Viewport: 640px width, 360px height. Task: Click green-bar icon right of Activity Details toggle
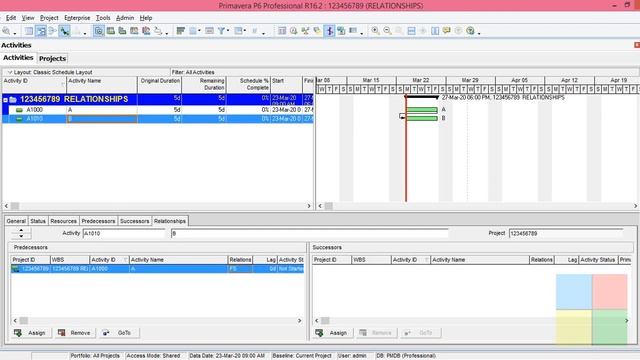click(111, 31)
